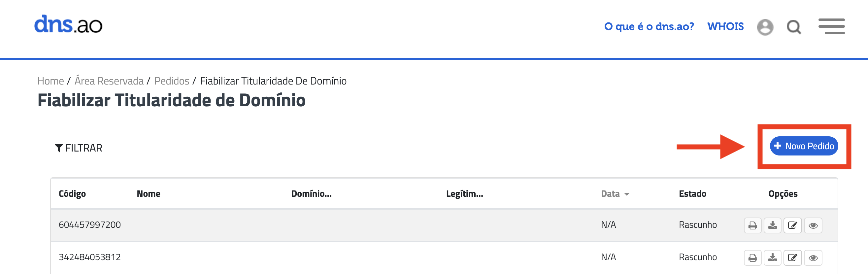Print request 604457997200
Screen dimensions: 868x274
point(752,225)
